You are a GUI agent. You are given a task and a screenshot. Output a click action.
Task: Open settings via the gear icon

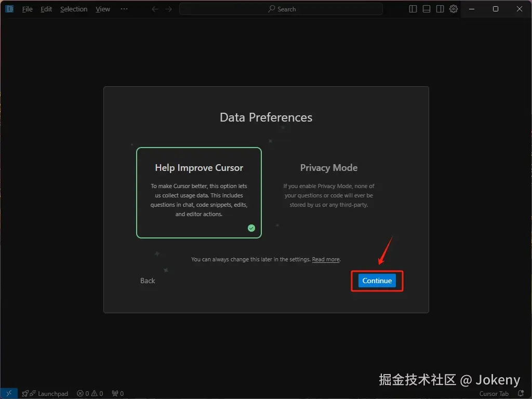(454, 9)
